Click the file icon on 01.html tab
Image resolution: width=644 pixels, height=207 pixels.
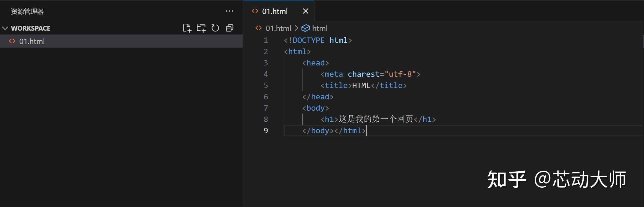click(255, 11)
